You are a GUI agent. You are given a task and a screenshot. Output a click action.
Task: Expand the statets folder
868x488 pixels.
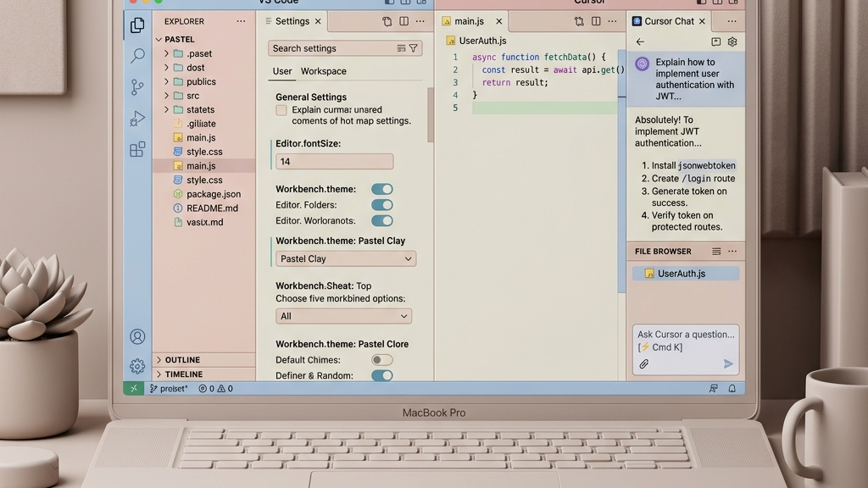(166, 109)
